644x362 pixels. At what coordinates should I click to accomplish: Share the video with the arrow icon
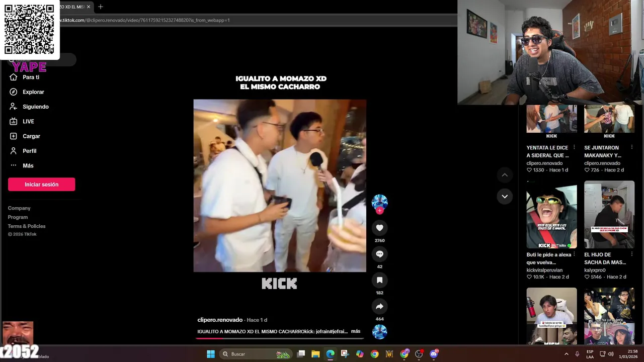(379, 306)
